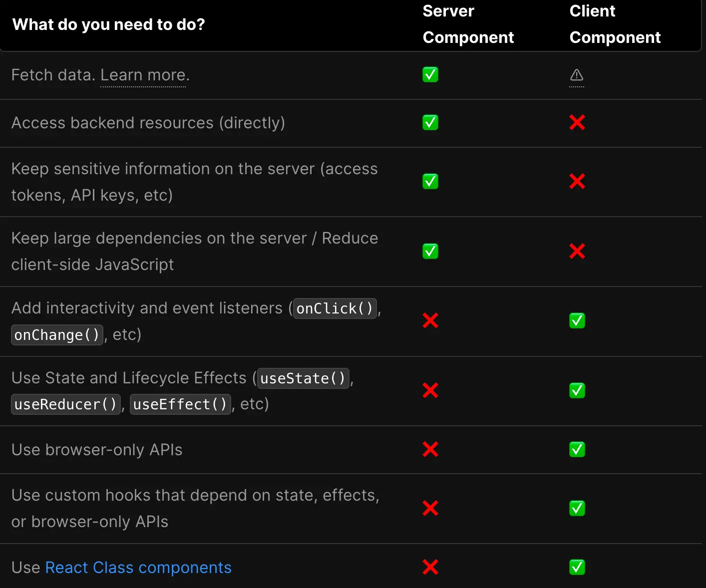The height and width of the screenshot is (588, 706).
Task: Click Server check for Keep sensitive information row
Action: (430, 182)
